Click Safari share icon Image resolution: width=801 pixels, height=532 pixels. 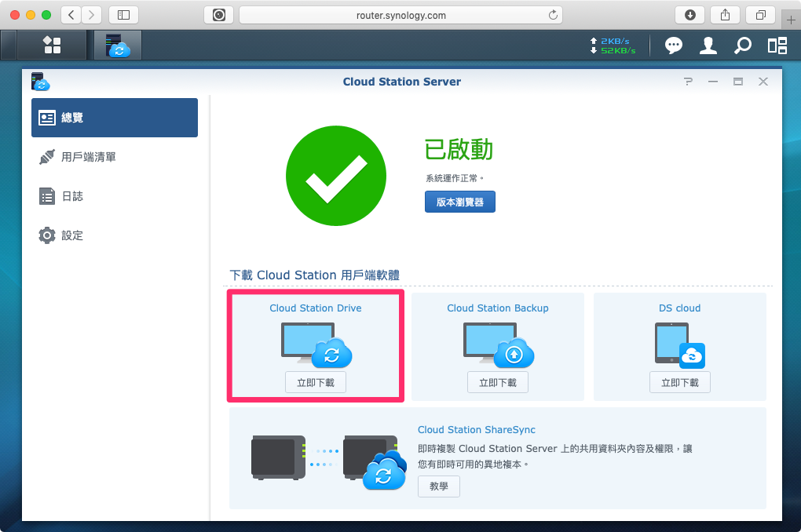pos(726,15)
